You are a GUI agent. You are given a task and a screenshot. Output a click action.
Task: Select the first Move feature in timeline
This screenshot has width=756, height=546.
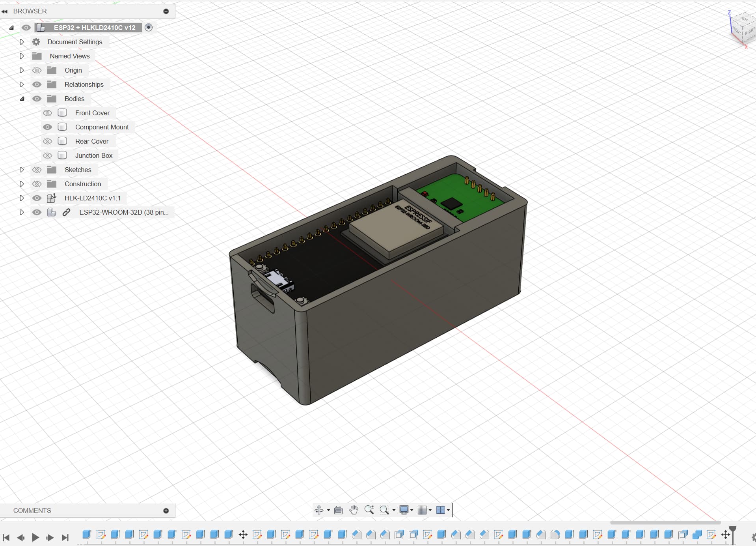[x=243, y=535]
